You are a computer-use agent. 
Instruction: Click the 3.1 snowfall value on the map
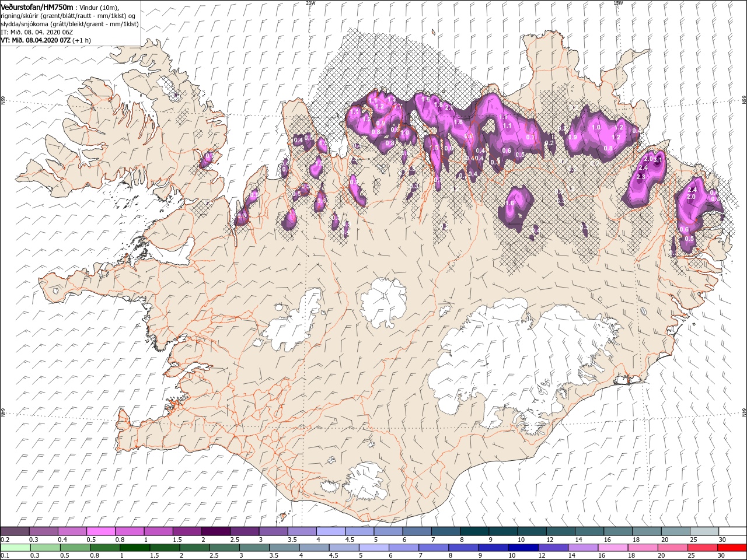click(659, 159)
